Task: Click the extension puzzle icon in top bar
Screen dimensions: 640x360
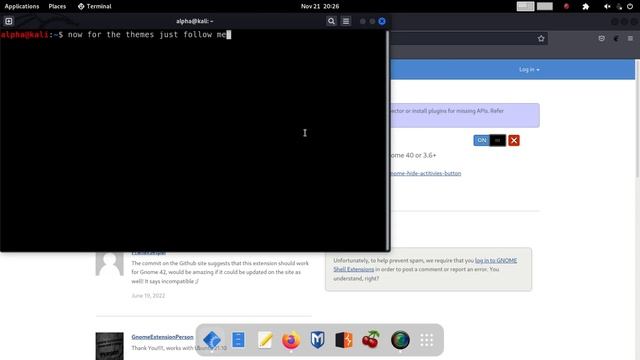Action: point(586,7)
